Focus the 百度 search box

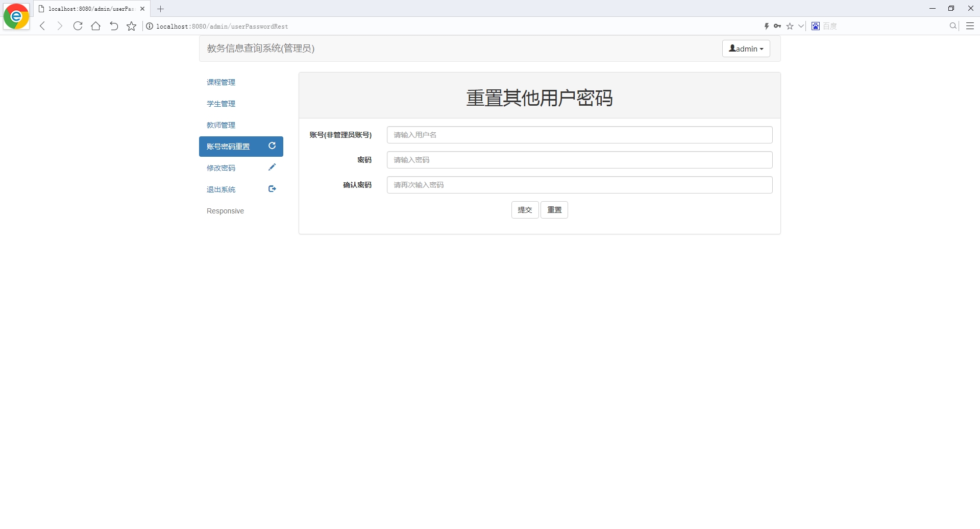883,26
